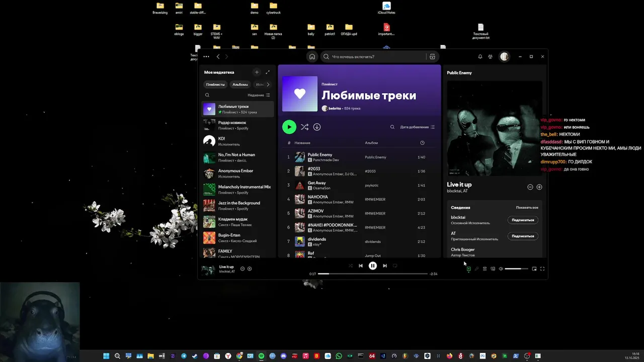Open the cybertruck desktop folder
The height and width of the screenshot is (362, 644).
click(273, 9)
